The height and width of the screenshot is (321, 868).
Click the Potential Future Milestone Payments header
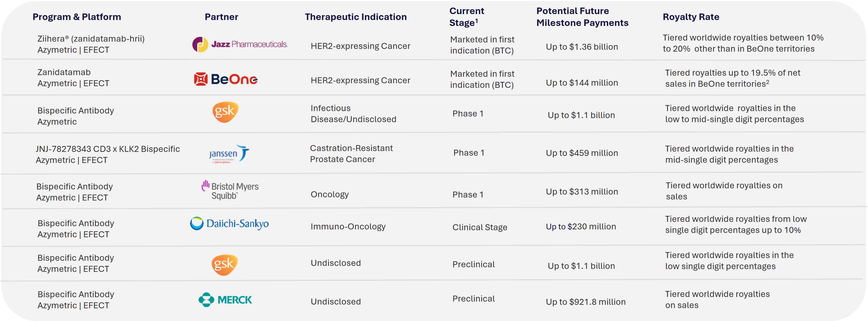point(582,17)
